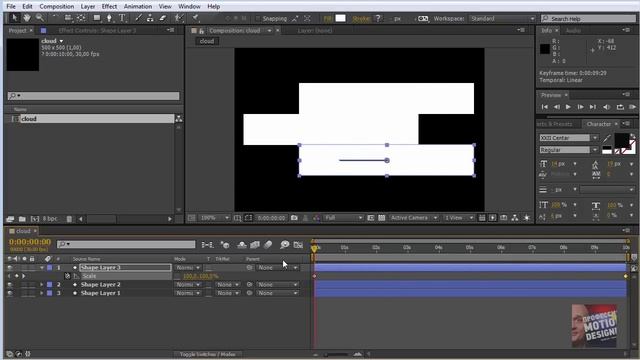Viewport: 640px width, 360px height.
Task: Open the Full resolution dropdown
Action: (x=343, y=218)
